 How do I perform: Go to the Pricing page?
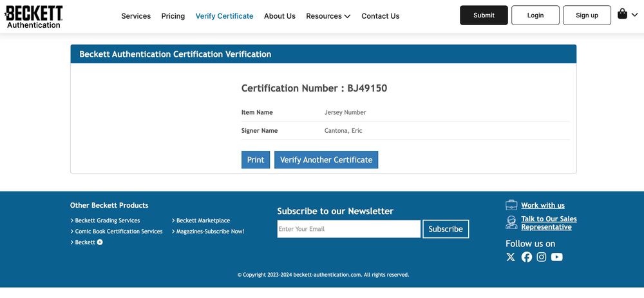click(173, 16)
